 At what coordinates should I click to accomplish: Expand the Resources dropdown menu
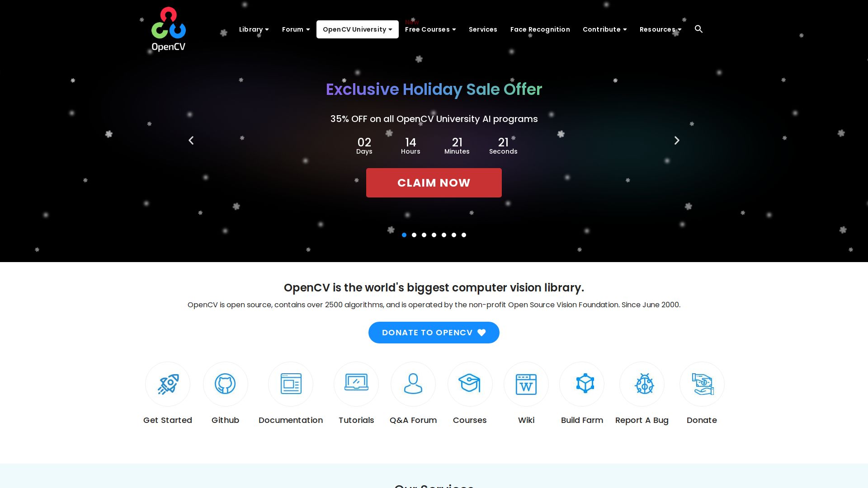tap(660, 29)
